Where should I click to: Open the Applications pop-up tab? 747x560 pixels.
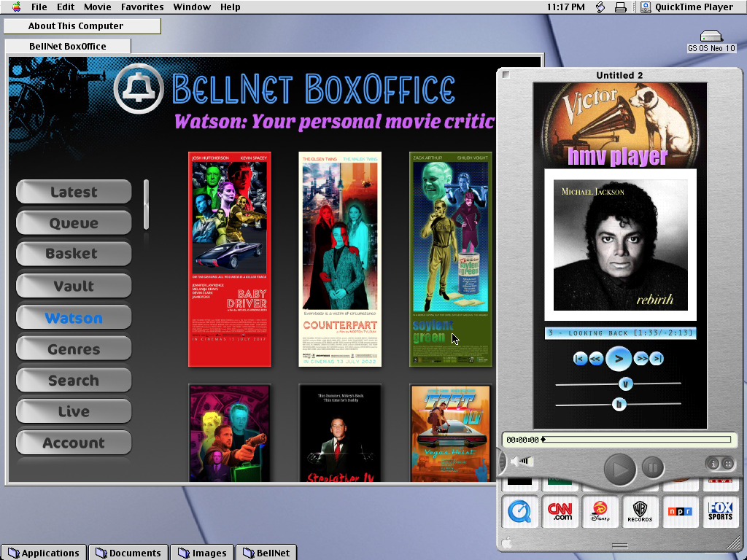click(44, 553)
